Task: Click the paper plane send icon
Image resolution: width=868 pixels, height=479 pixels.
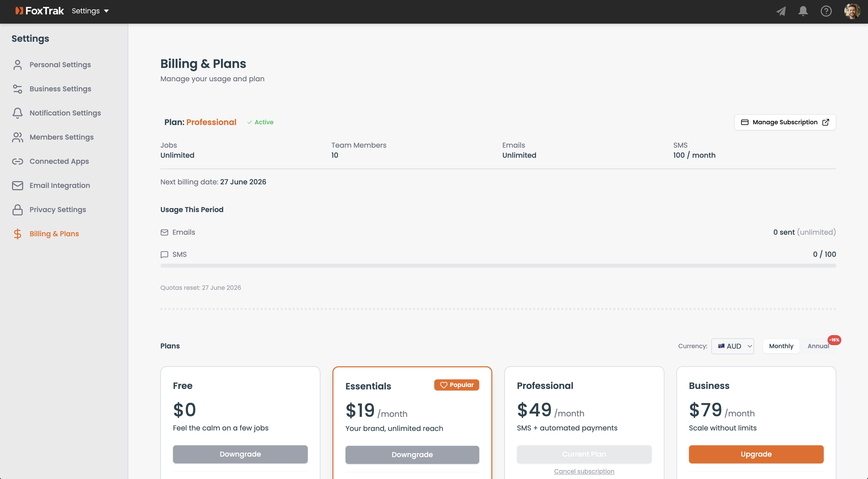Action: coord(781,11)
